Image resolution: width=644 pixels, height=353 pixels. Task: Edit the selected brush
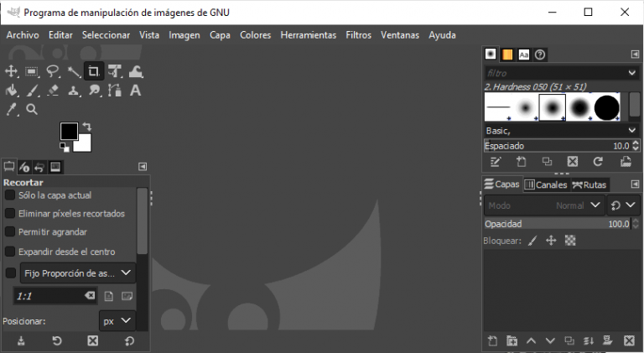496,162
